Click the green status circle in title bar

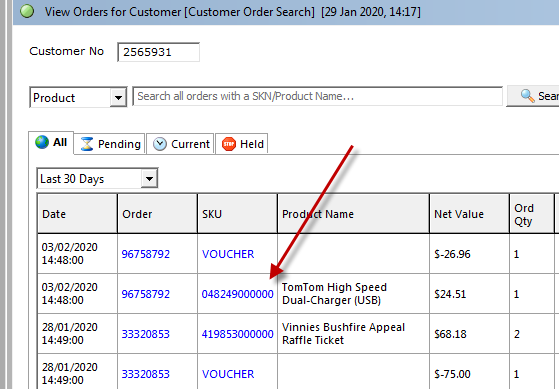(27, 11)
